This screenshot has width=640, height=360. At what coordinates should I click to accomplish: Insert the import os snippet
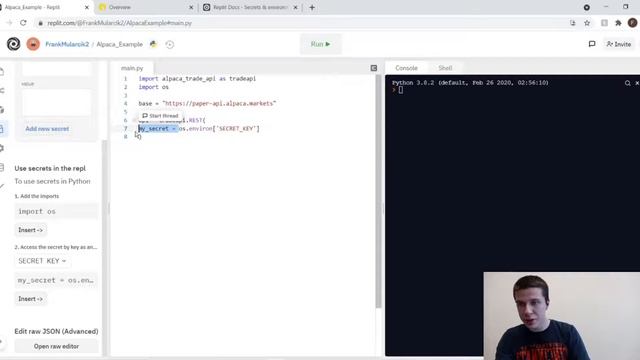pos(31,230)
